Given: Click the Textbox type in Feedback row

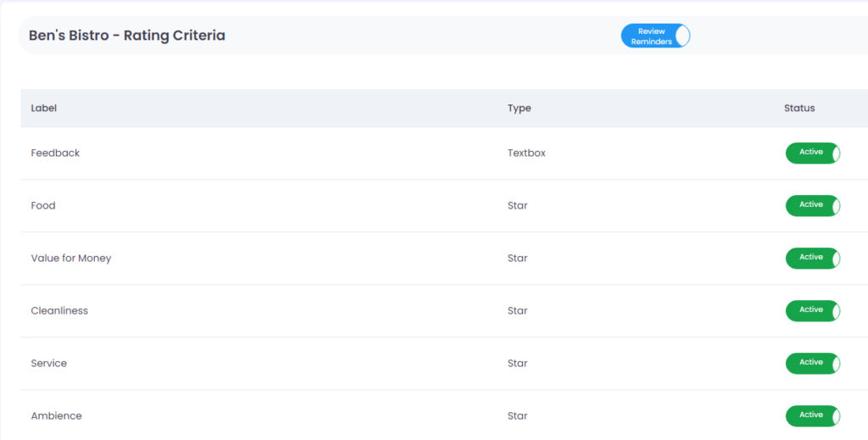Looking at the screenshot, I should (526, 153).
